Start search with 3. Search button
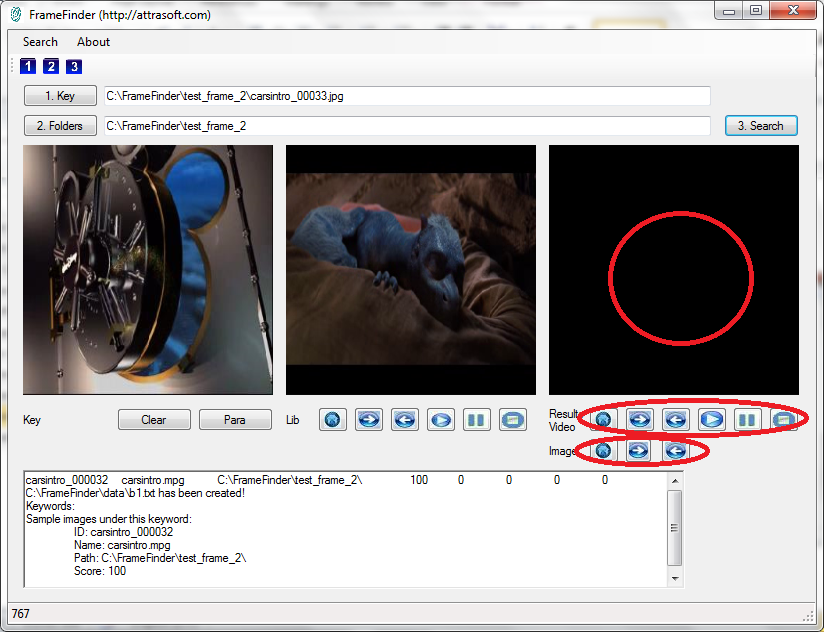 [x=761, y=126]
